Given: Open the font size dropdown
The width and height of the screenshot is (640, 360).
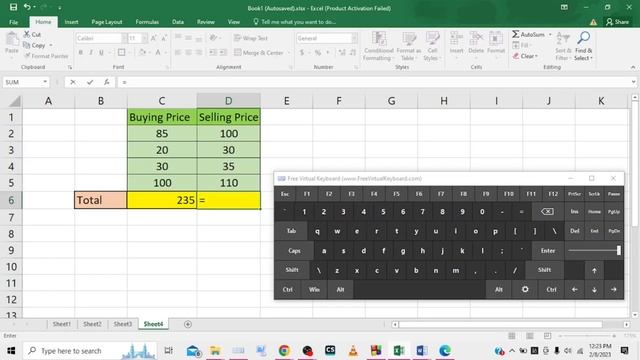Looking at the screenshot, I should click(x=144, y=38).
